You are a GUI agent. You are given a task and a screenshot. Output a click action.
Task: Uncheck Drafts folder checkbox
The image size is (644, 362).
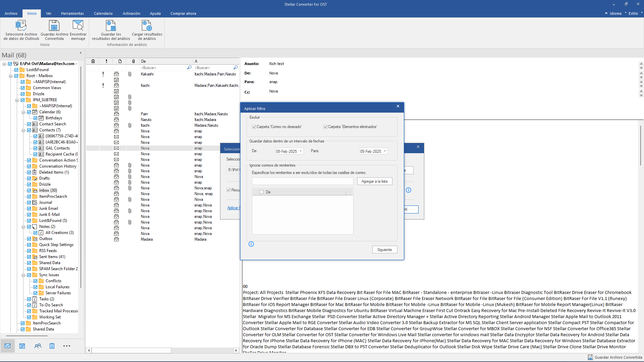29,178
